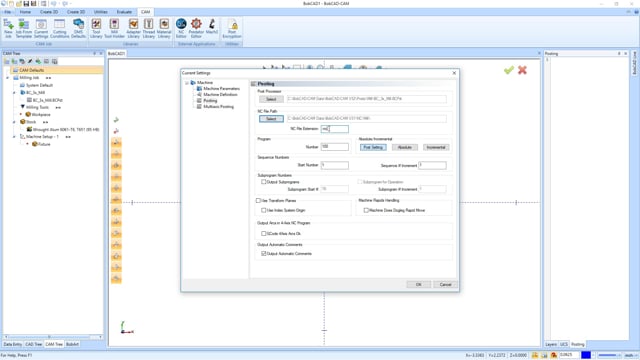The image size is (640, 360).
Task: Open the Cutting Conditions ribbon icon
Action: (x=60, y=29)
